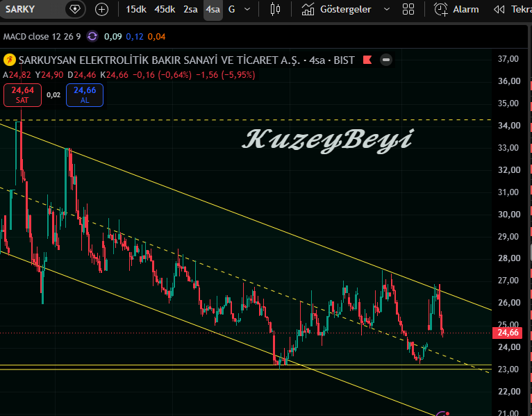Screen dimensions: 532x416
Task: Click the red 24,66 current price label
Action: click(508, 333)
